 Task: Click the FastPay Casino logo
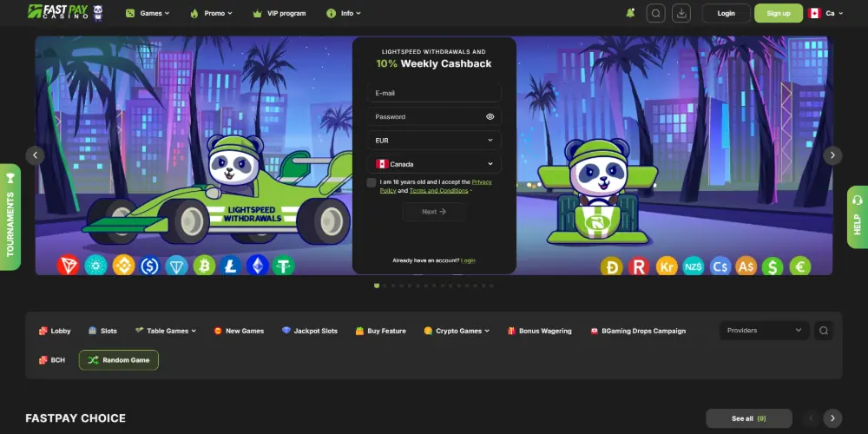65,12
